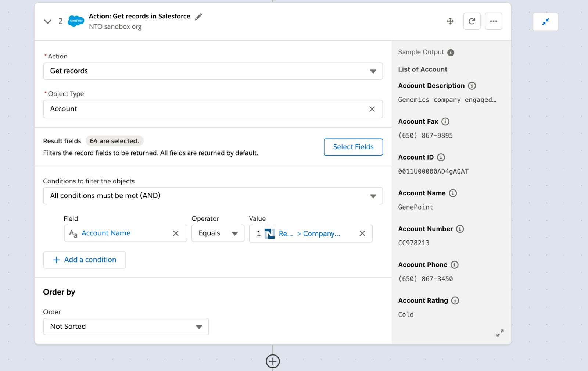Click Add a condition
This screenshot has height=371, width=588.
[x=85, y=260]
